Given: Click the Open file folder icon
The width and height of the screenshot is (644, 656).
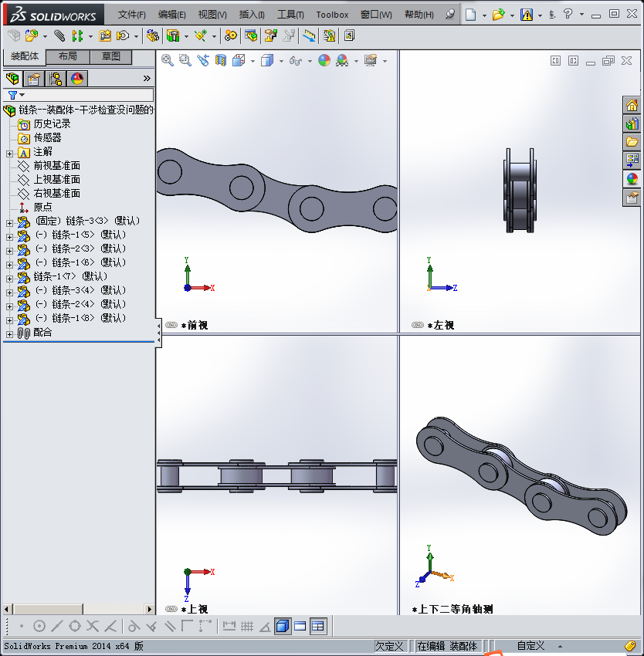Looking at the screenshot, I should tap(498, 15).
